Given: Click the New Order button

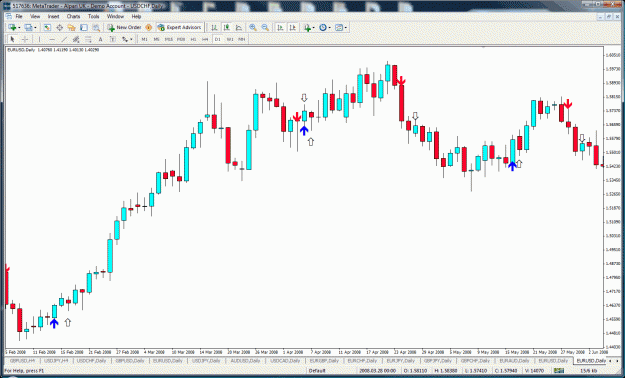Looking at the screenshot, I should 124,28.
